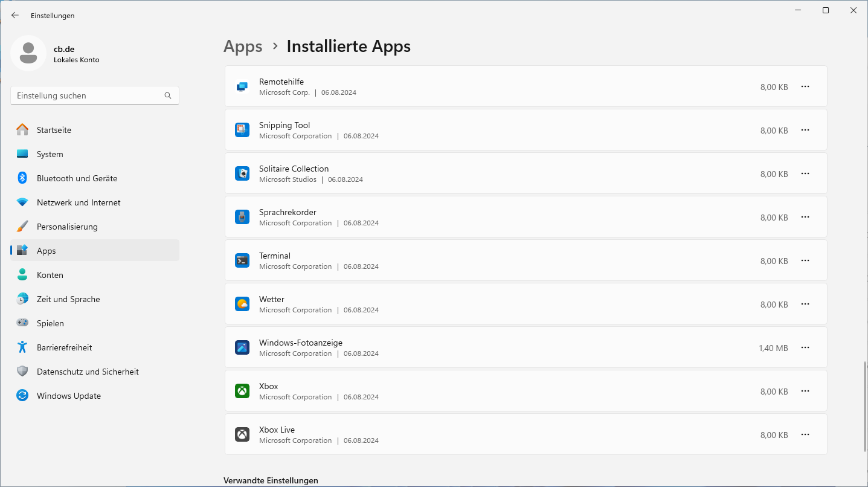
Task: Show more options for the Wetter app
Action: pos(805,304)
